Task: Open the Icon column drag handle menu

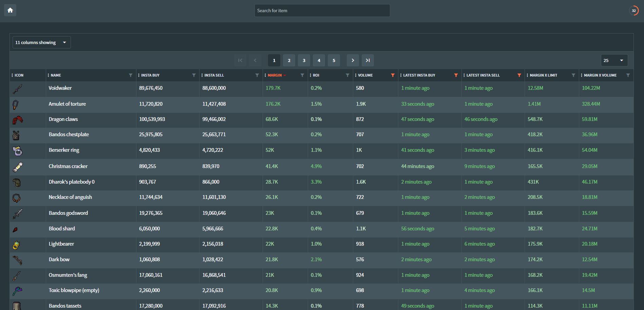Action: click(x=12, y=75)
